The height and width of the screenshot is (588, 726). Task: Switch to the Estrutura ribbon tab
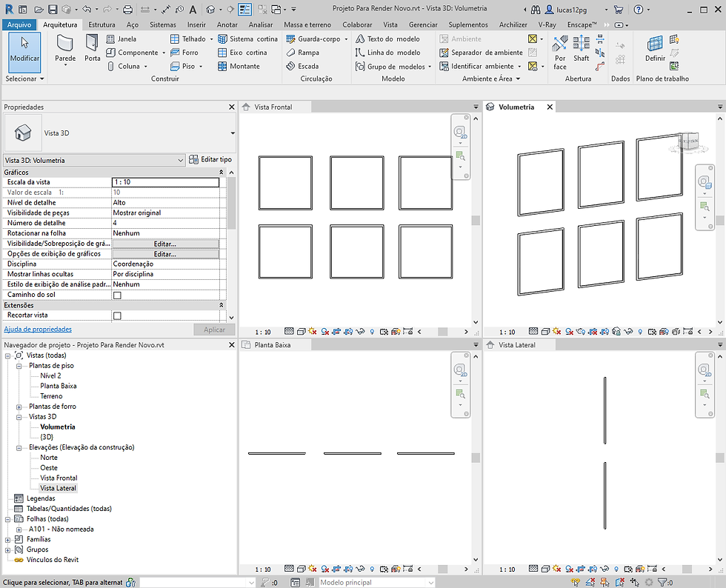point(101,24)
